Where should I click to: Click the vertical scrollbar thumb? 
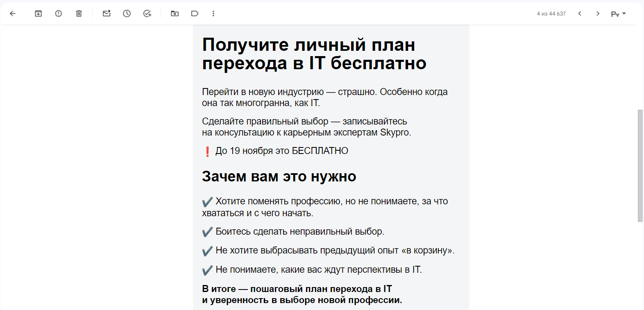click(x=640, y=166)
